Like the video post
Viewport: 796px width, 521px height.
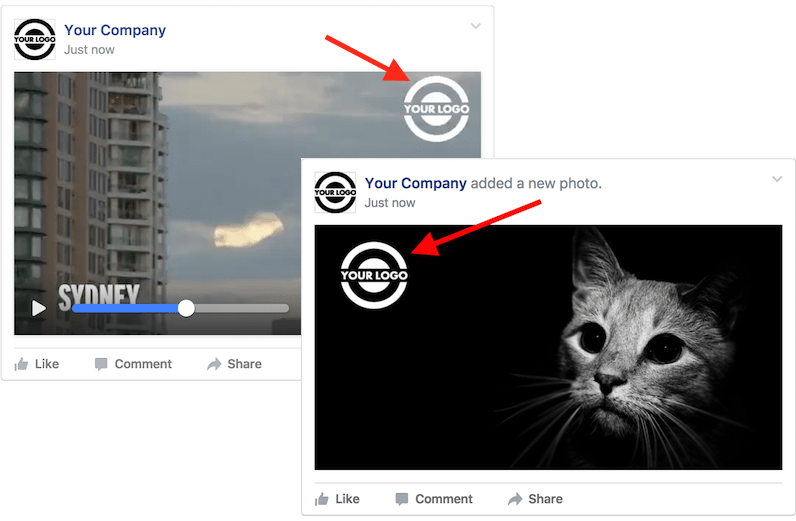click(37, 364)
